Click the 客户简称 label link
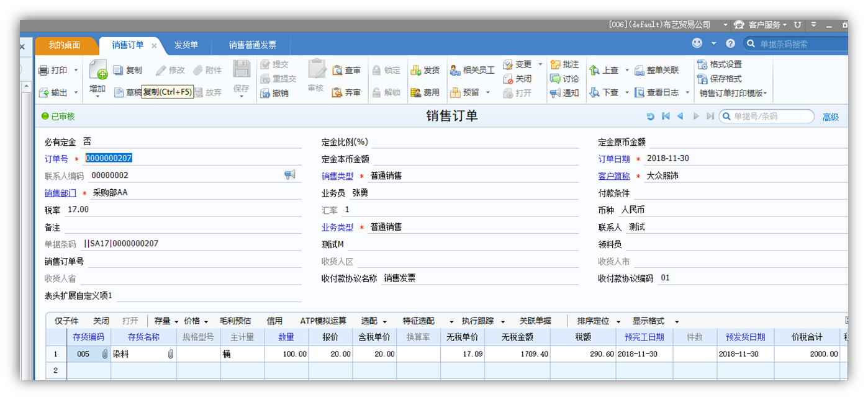This screenshot has height=400, width=868. [614, 176]
